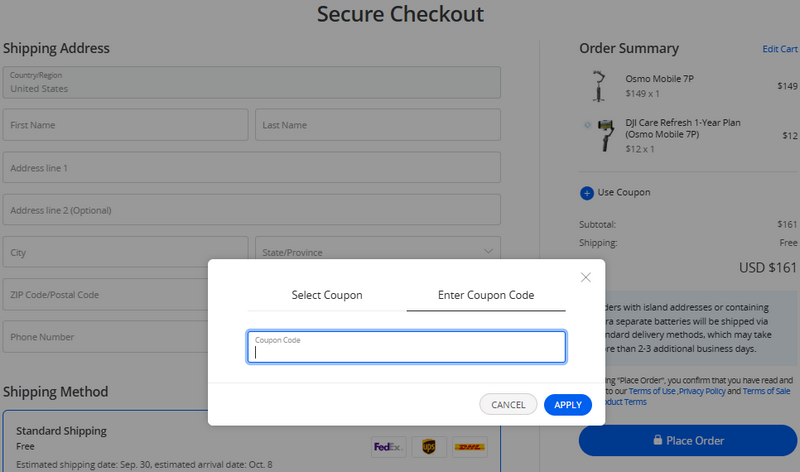Click the Place Order button

688,440
